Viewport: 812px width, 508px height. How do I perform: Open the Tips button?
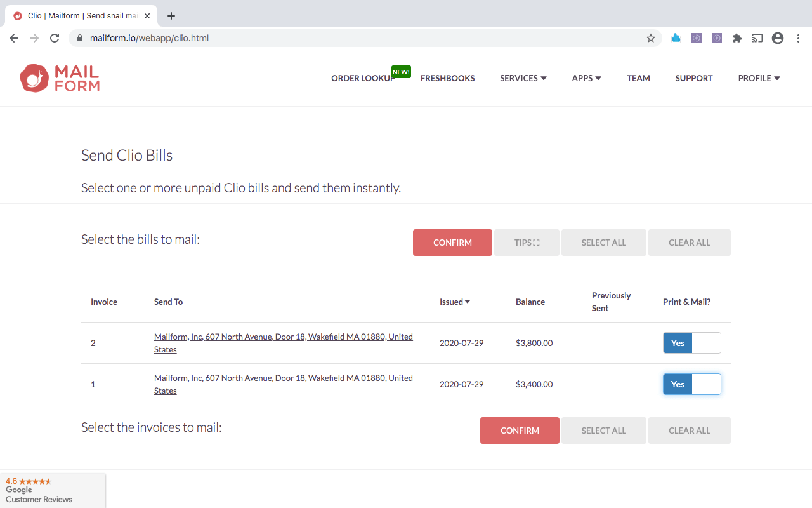tap(527, 243)
